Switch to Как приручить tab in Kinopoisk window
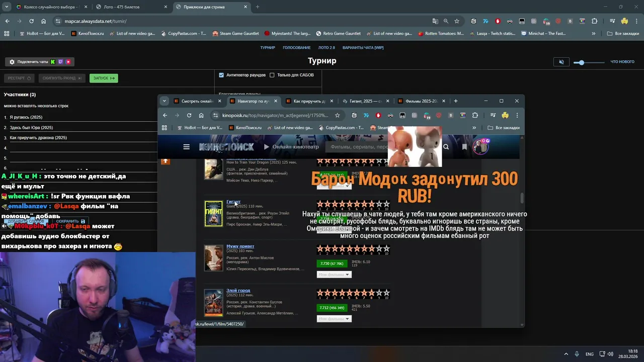 click(309, 101)
